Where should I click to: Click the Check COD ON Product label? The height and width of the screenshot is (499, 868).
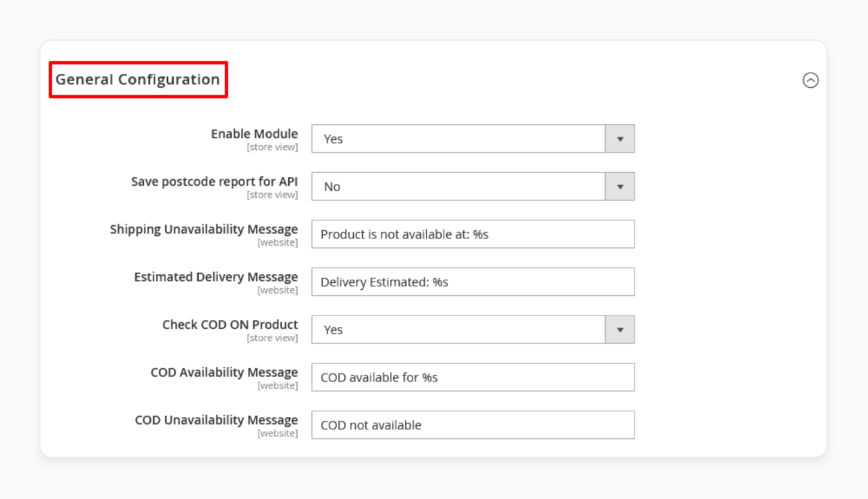click(230, 324)
